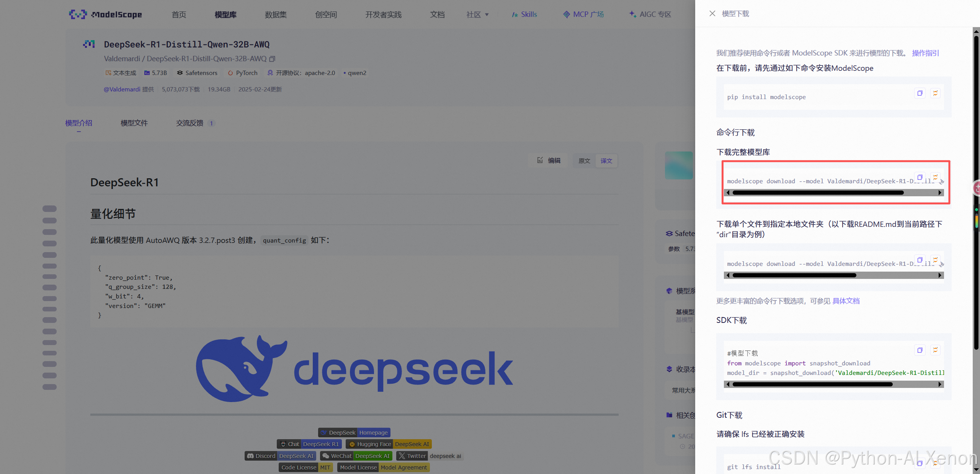Open MCP 广场
Screen dimensions: 980x474
click(x=583, y=15)
